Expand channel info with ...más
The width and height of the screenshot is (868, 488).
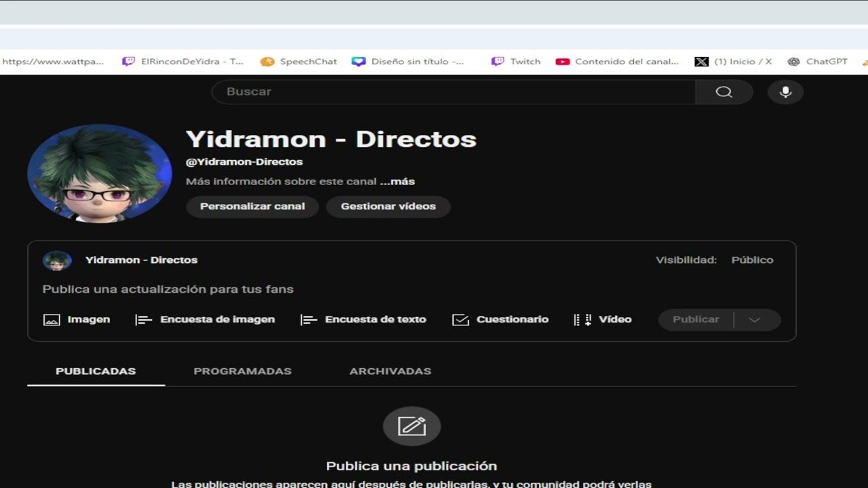(397, 182)
